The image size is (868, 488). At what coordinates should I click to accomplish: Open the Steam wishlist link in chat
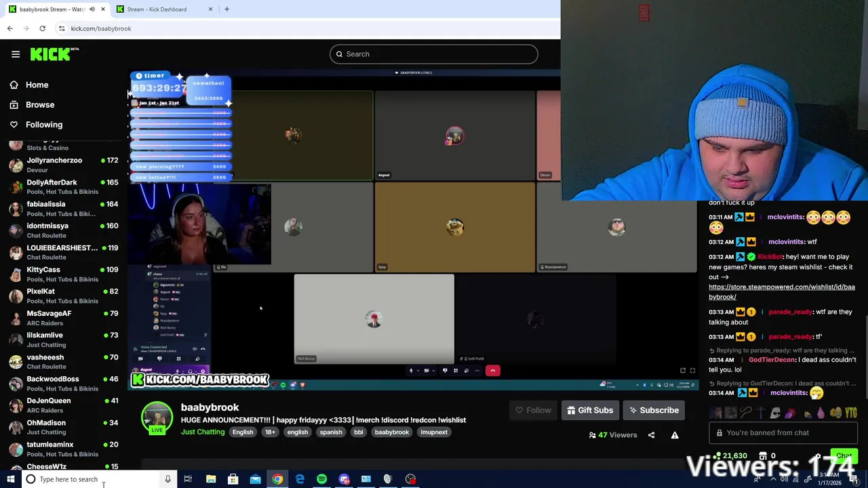click(x=781, y=291)
